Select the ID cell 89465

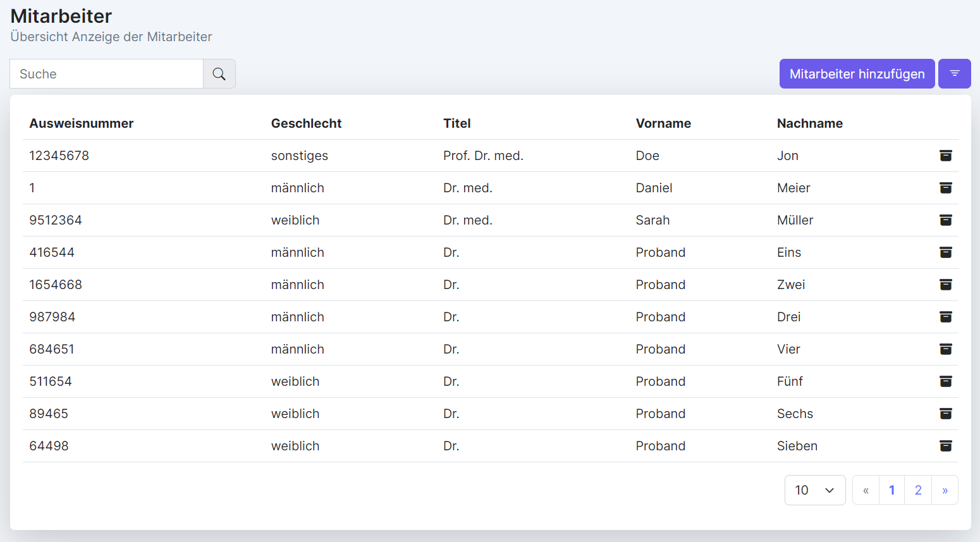click(x=49, y=414)
